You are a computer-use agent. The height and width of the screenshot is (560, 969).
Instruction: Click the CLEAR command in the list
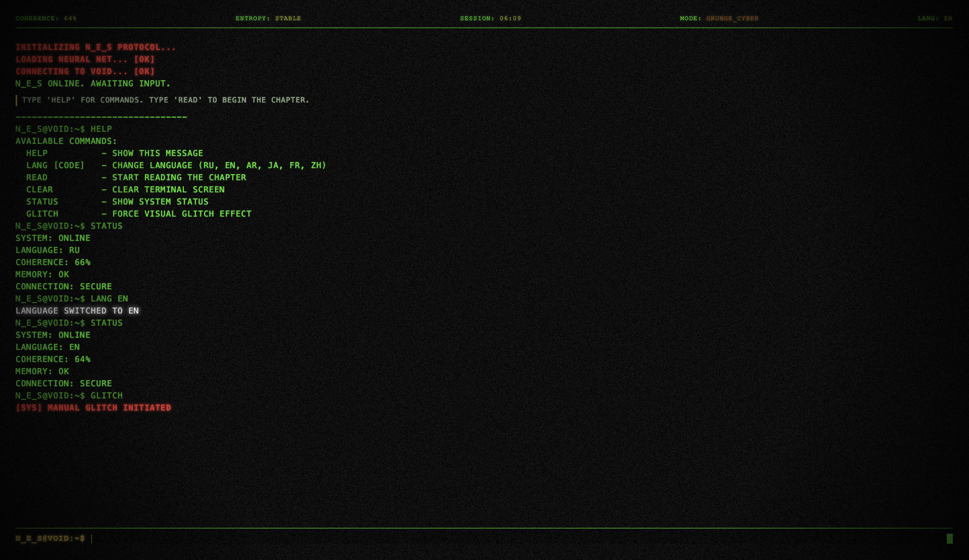[x=39, y=189]
